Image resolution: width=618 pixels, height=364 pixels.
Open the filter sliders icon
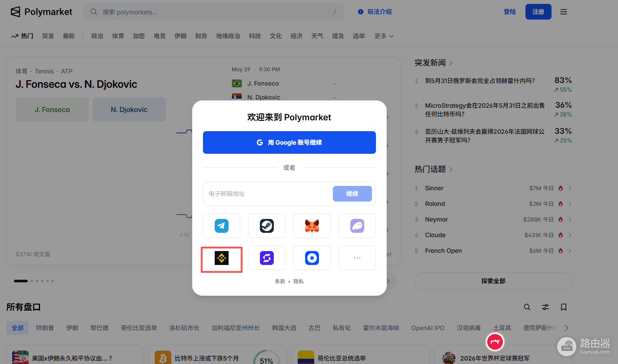click(545, 307)
